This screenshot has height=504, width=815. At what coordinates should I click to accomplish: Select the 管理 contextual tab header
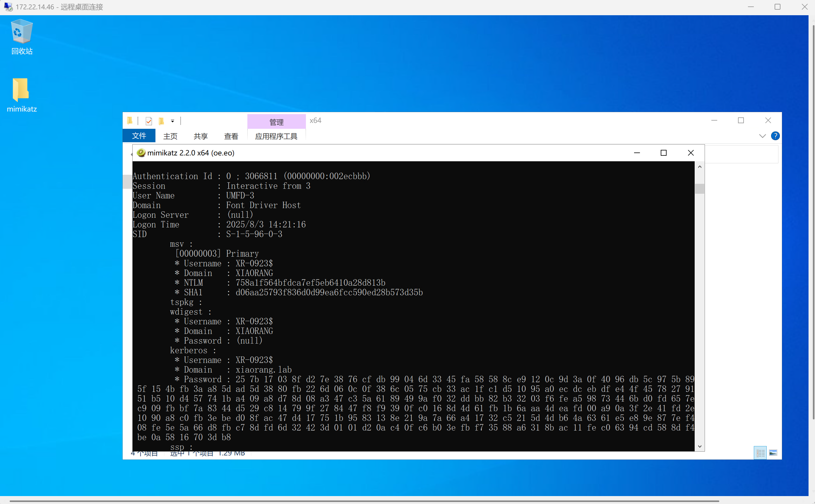pos(276,122)
